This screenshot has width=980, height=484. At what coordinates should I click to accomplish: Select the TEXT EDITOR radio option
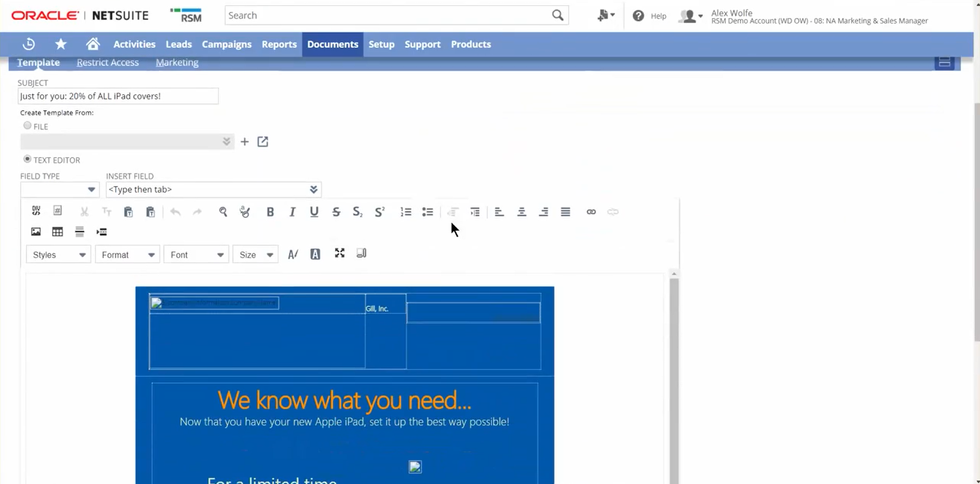coord(28,159)
